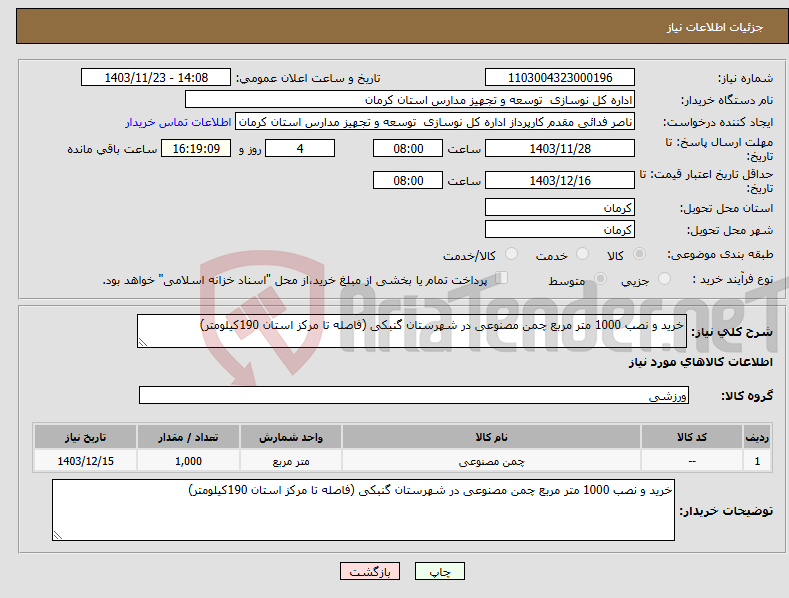Screen dimensions: 789x598
Task: Click the جزئیات اطلاعات نیاز header title
Action: (715, 27)
